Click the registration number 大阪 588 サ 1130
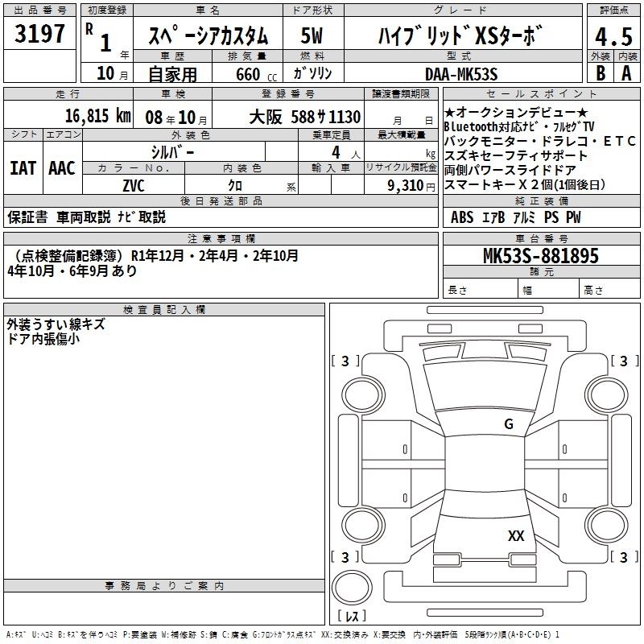 [x=305, y=117]
